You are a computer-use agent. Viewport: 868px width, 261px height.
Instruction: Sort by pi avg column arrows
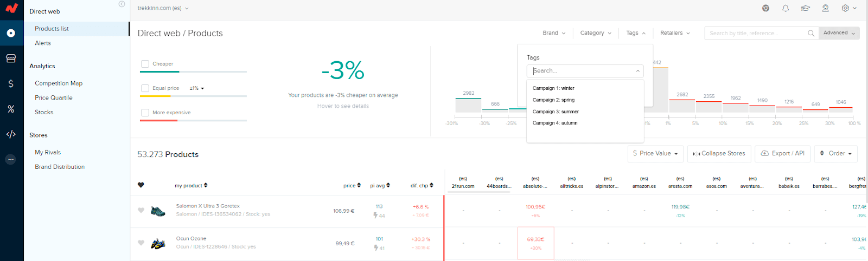(x=388, y=185)
